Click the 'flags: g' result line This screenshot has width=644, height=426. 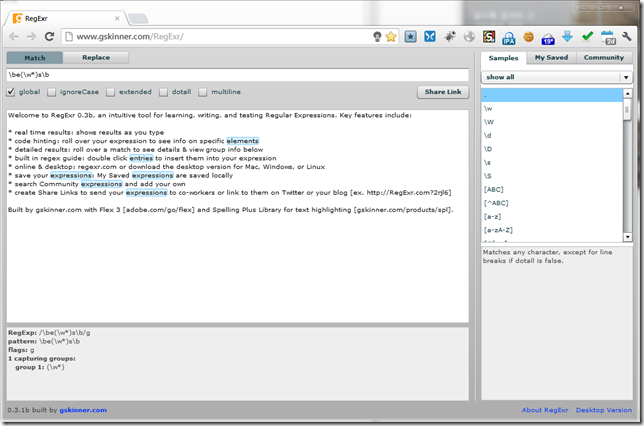click(x=21, y=350)
